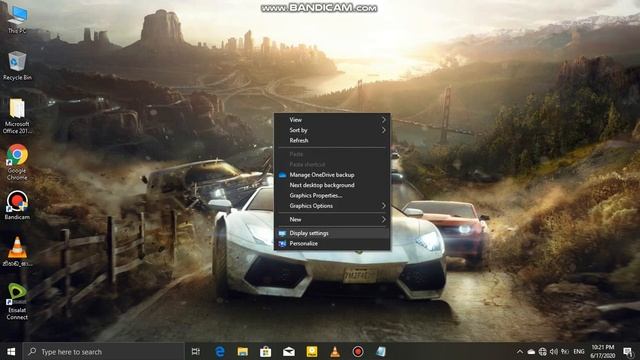The height and width of the screenshot is (360, 640).
Task: Click the Personalize menu icon
Action: pyautogui.click(x=282, y=244)
